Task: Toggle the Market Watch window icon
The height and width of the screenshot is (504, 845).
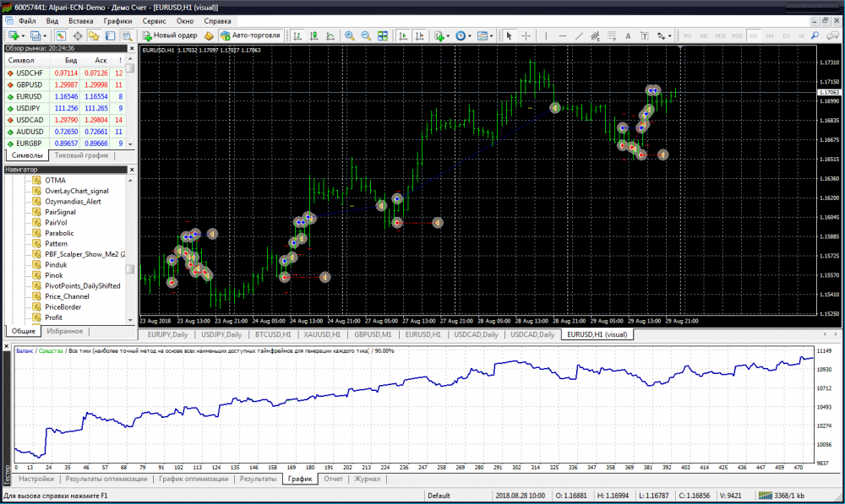Action: pos(61,35)
